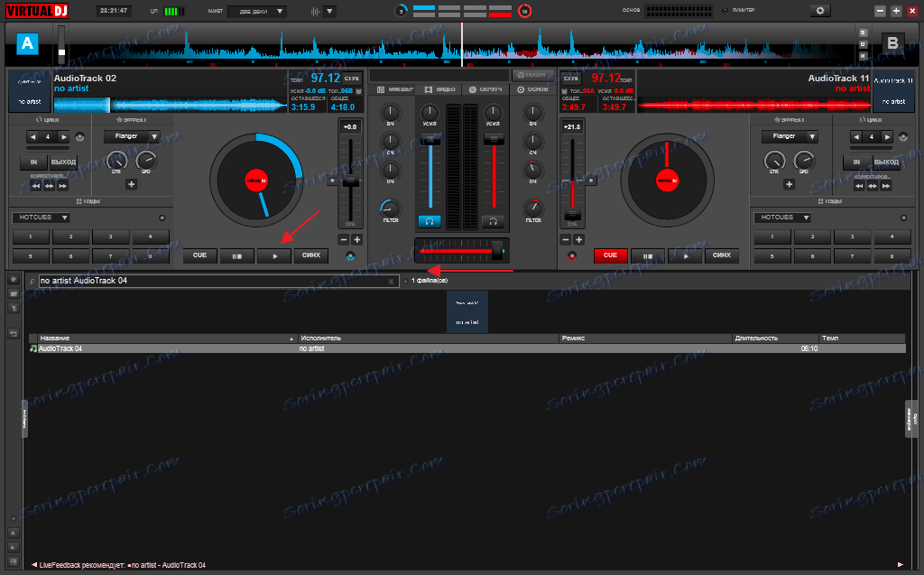Viewport: 924px width, 575px height.
Task: Click the right FILTER knob
Action: (x=532, y=209)
